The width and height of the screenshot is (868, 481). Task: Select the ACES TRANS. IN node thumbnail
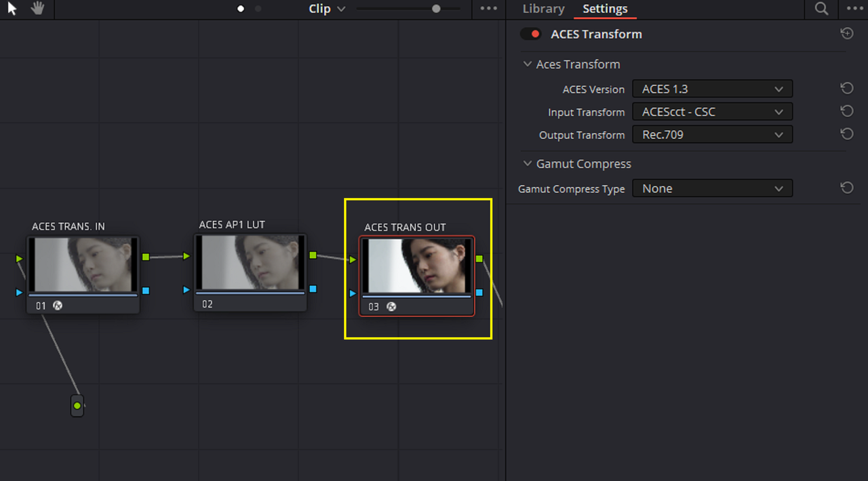[x=83, y=265]
